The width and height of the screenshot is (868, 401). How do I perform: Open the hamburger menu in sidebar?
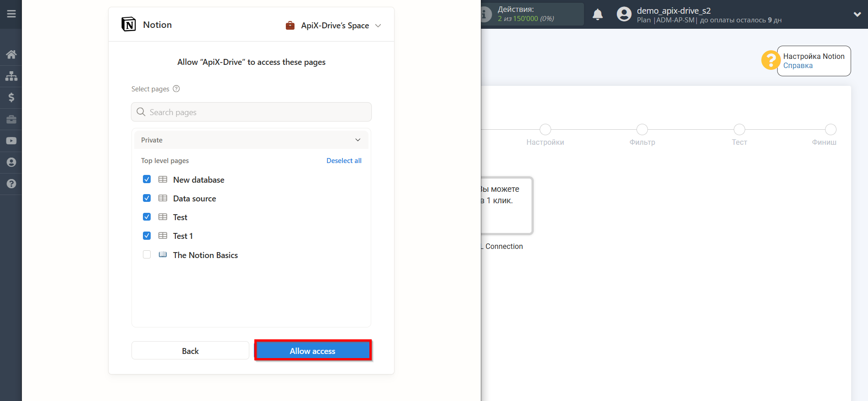pyautogui.click(x=11, y=14)
